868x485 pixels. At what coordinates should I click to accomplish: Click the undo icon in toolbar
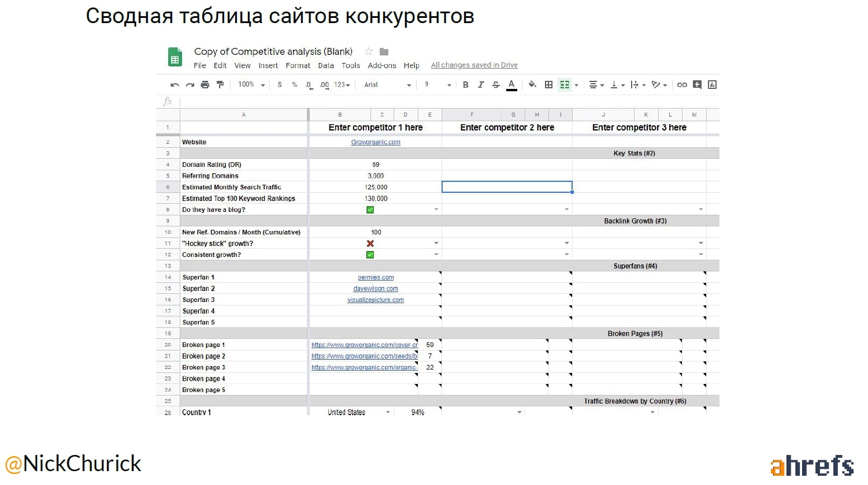click(x=175, y=85)
